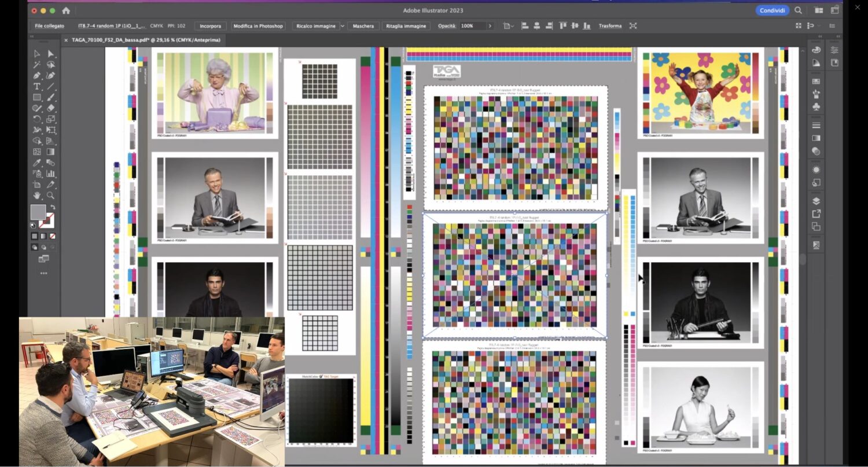Expand the Ricalco immagine dropdown arrow

343,26
